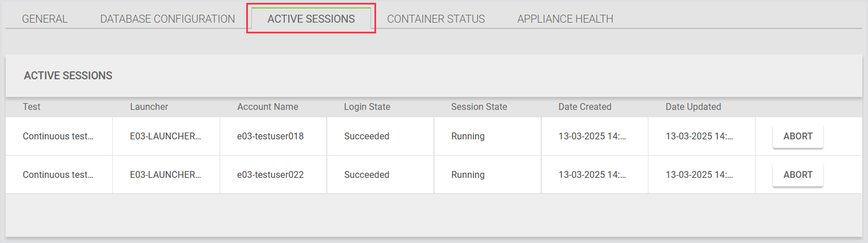Screen dimensions: 868x243
Task: Switch to Database Configuration tab
Action: click(167, 19)
